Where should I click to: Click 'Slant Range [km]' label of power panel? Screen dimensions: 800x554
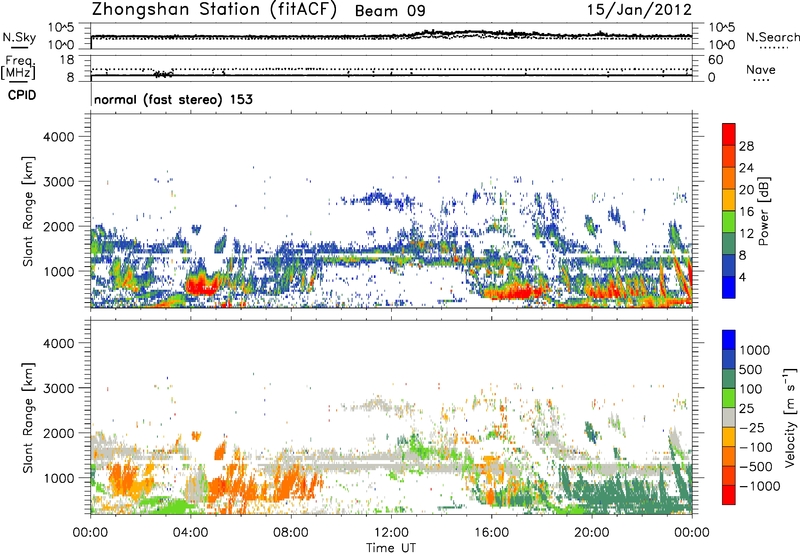tap(28, 211)
